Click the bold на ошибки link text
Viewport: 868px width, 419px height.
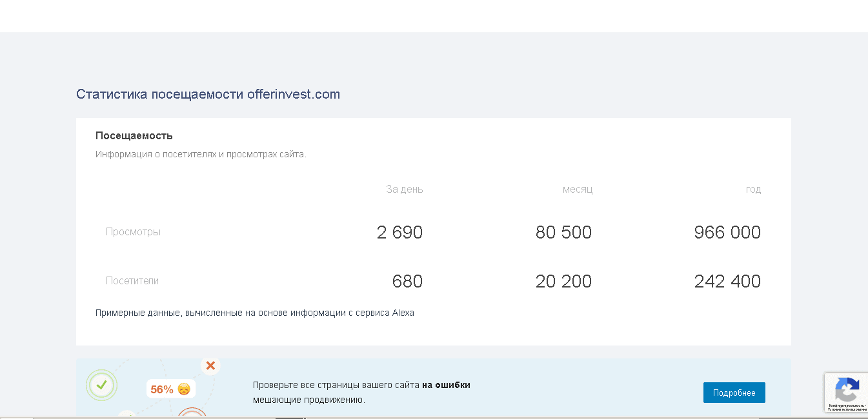click(447, 384)
